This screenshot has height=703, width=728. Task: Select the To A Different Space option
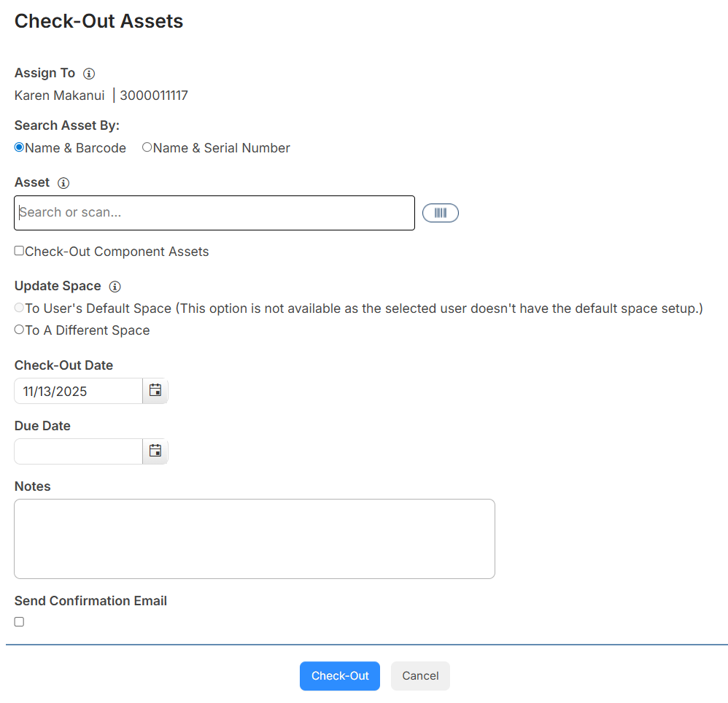click(18, 330)
